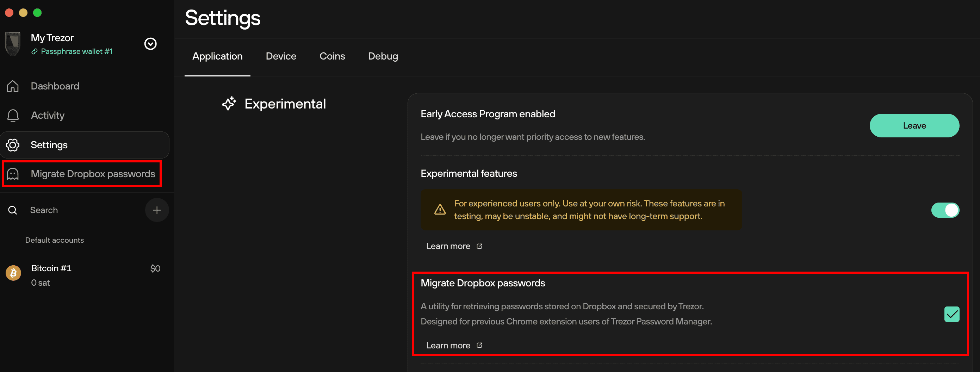
Task: Click the 0 sat amount
Action: tap(40, 283)
